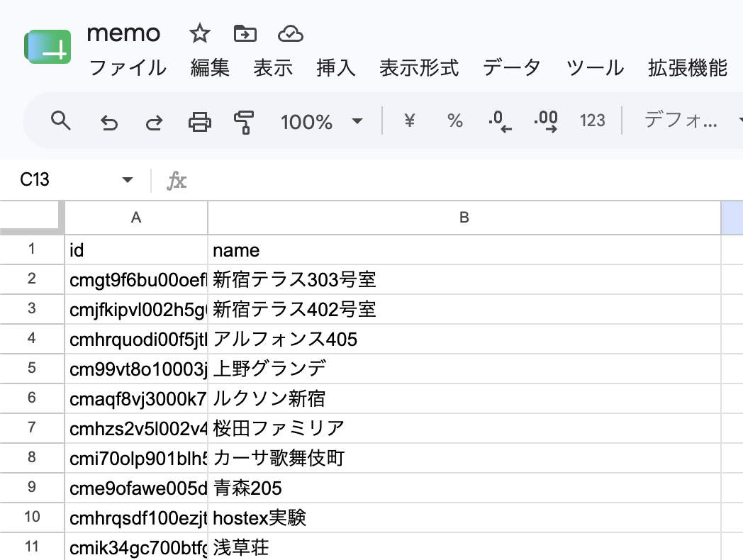Select id cell starting cmaqf8vj3000k7

click(136, 398)
